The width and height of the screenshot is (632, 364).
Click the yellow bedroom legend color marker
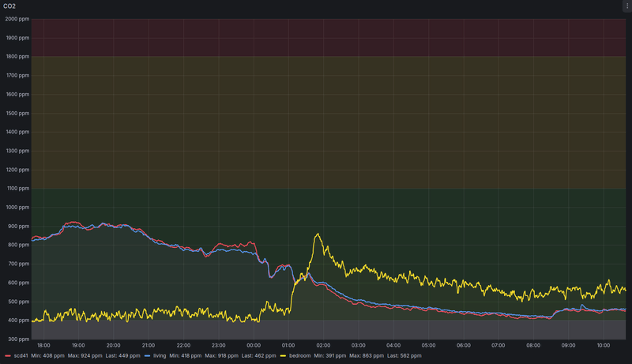[x=284, y=356]
